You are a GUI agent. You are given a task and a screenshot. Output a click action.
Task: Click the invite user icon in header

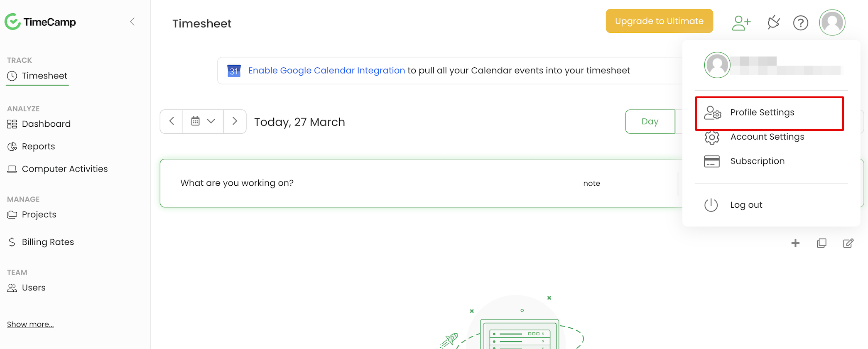point(741,23)
